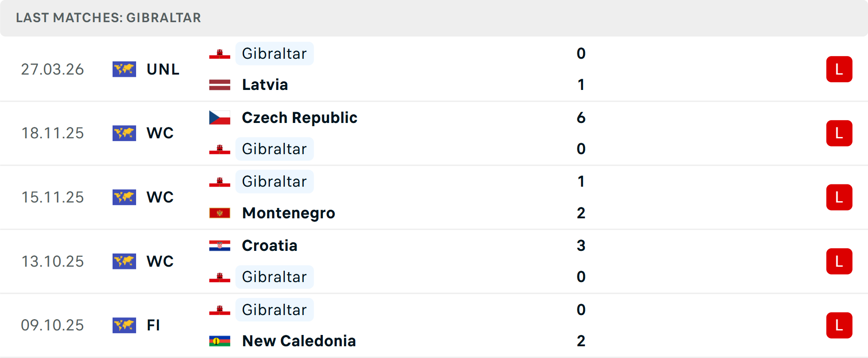Click loss badge for New Caledonia match
868x358 pixels.
[x=839, y=325]
